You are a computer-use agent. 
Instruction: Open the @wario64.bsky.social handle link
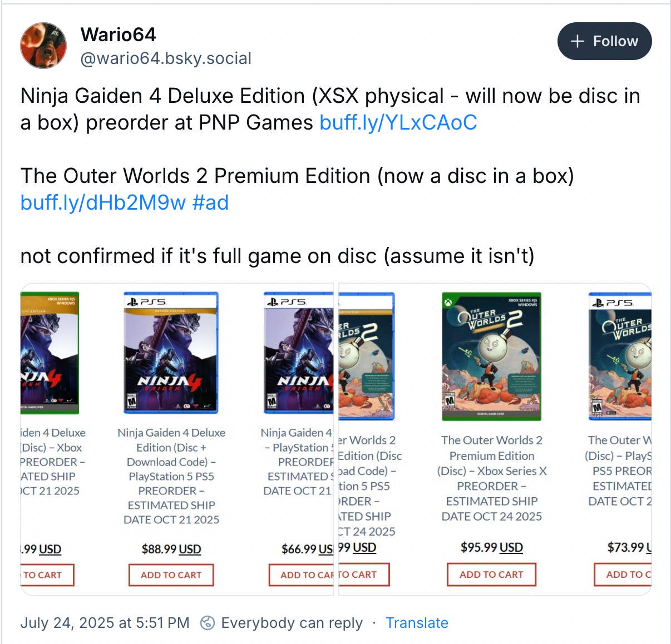[166, 58]
